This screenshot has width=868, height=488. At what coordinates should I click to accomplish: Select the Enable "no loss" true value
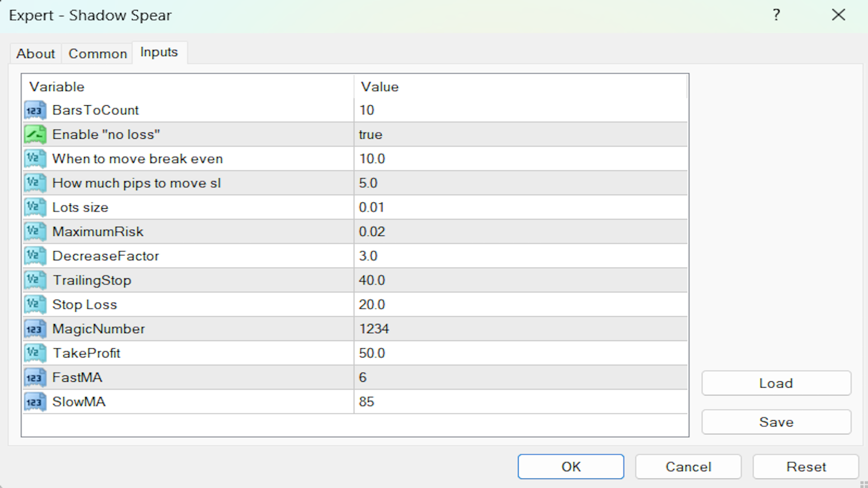pyautogui.click(x=371, y=135)
